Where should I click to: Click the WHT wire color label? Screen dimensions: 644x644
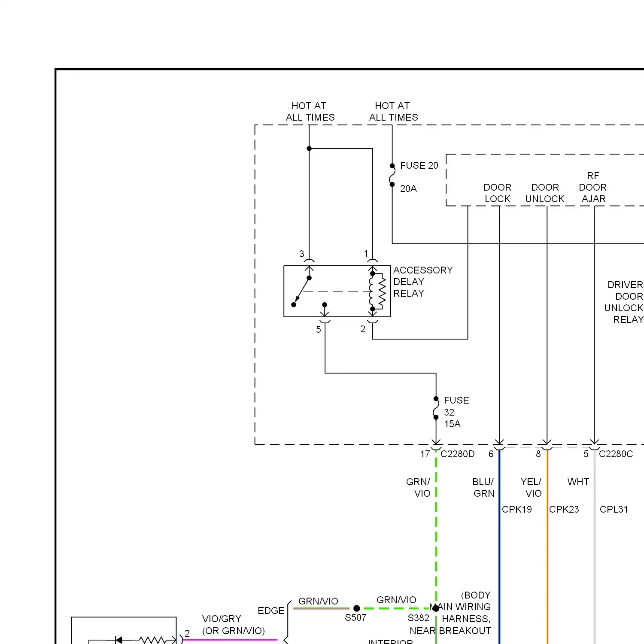click(578, 482)
